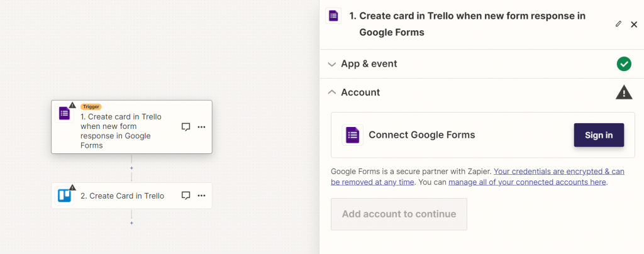Viewport: 644px width, 254px height.
Task: Open comment icon on Trello step
Action: 186,196
